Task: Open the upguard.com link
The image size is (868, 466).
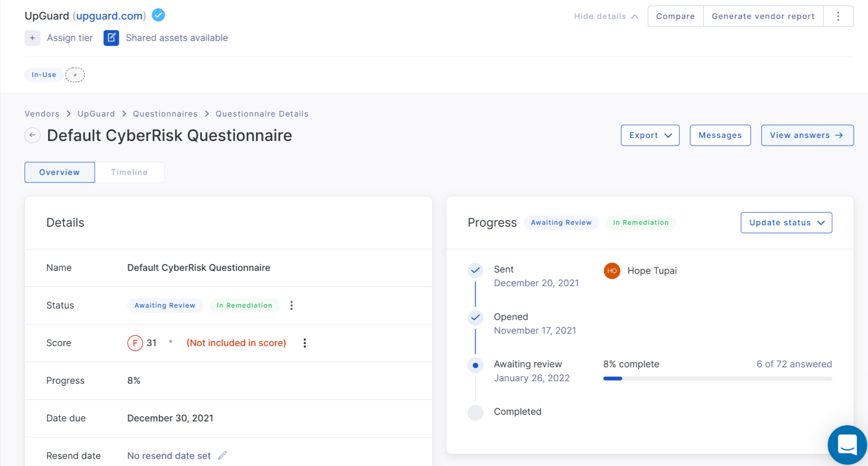Action: point(109,16)
